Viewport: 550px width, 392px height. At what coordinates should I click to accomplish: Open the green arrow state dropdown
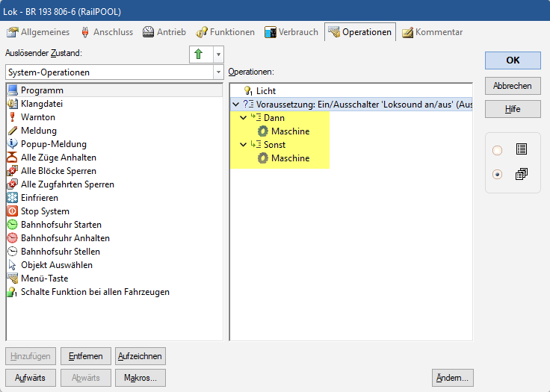point(217,55)
